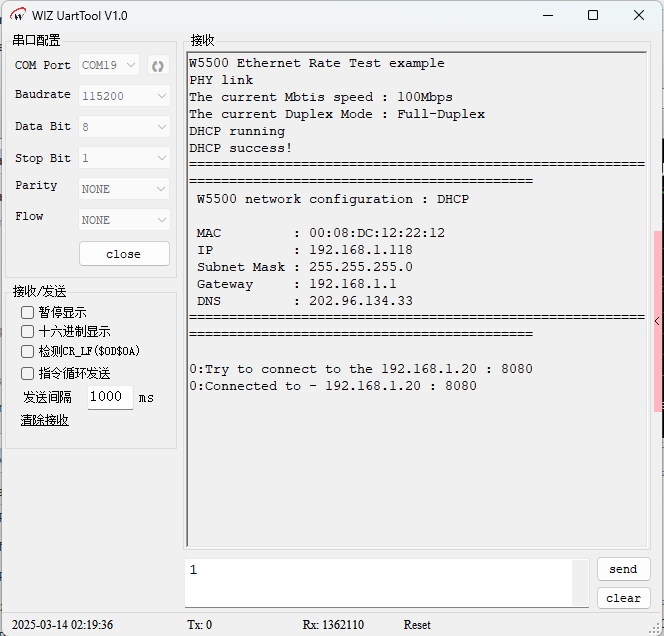Click the 发送间隔 interval input field
664x636 pixels.
pos(110,397)
